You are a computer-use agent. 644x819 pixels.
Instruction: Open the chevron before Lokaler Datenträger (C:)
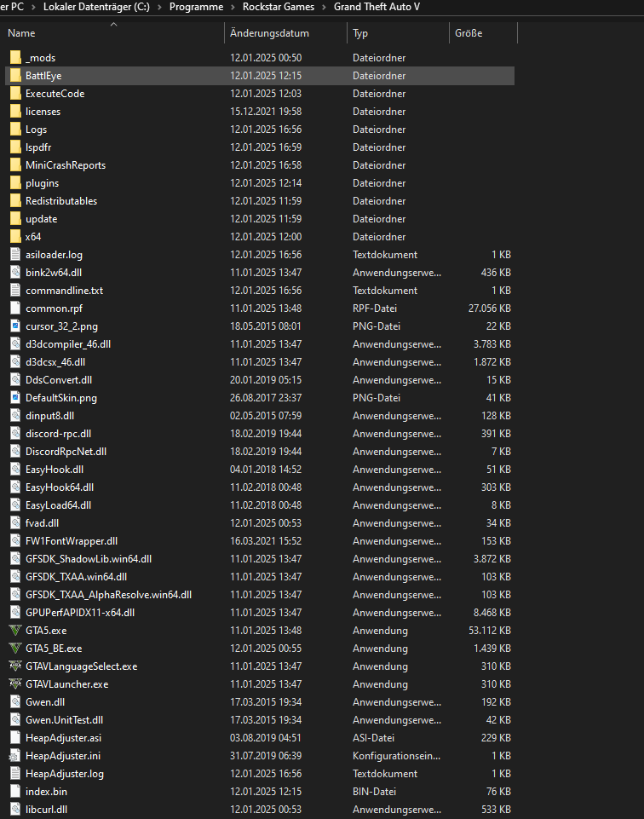[x=33, y=8]
